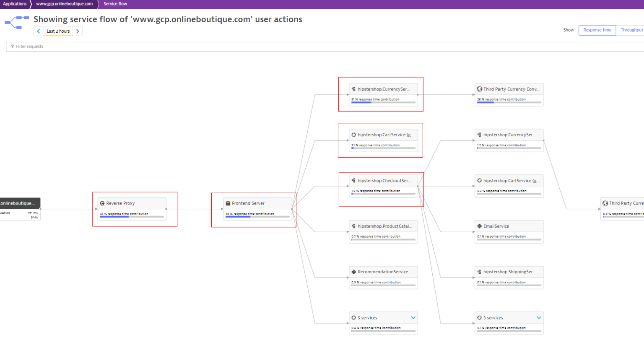Click the Third Party Currency Conv globe icon
Screen dimensions: 644x337
(479, 89)
